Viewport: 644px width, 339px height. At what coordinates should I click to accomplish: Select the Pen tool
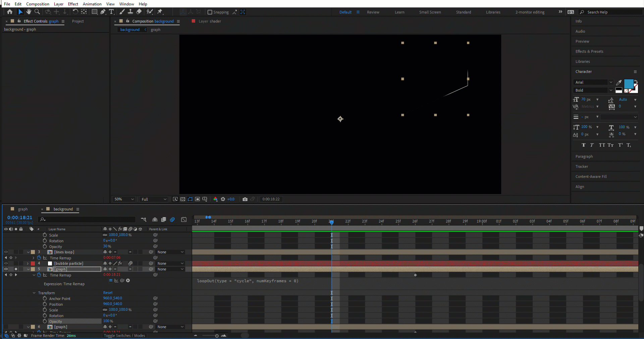click(x=103, y=12)
